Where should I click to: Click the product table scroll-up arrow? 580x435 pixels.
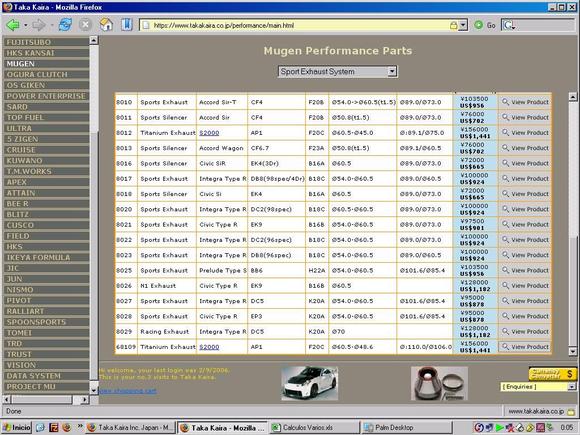click(573, 97)
